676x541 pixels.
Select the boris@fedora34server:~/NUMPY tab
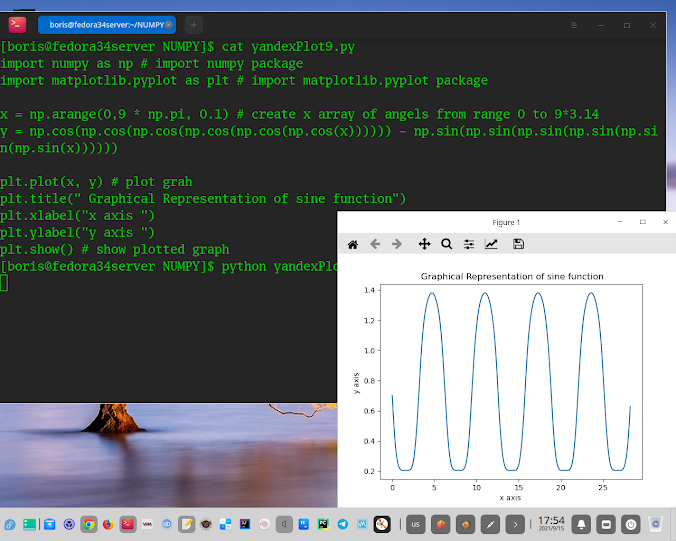[x=106, y=25]
